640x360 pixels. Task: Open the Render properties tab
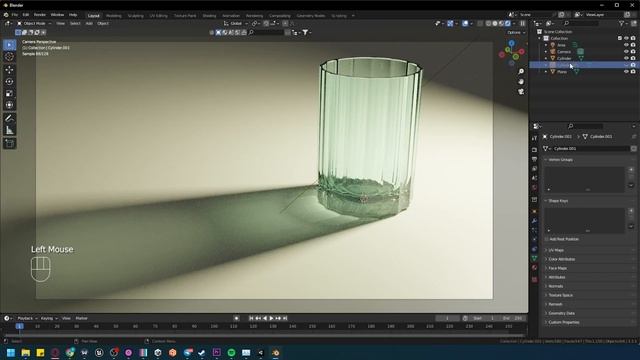click(534, 150)
